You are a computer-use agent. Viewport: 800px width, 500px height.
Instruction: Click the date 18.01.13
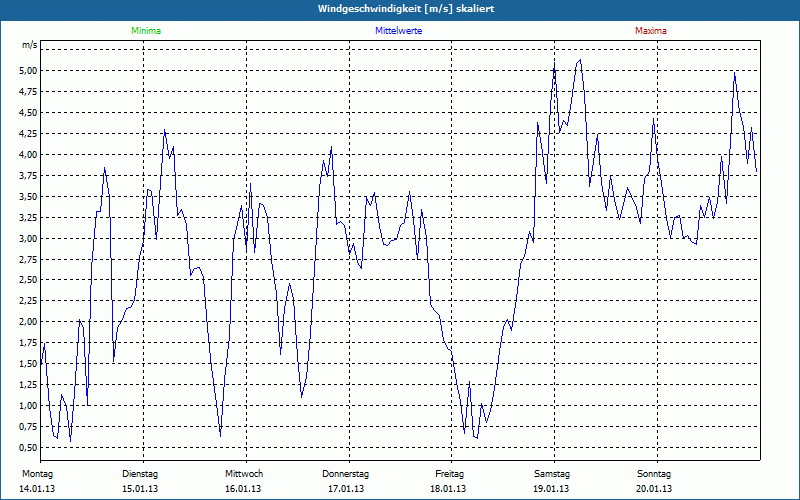448,489
